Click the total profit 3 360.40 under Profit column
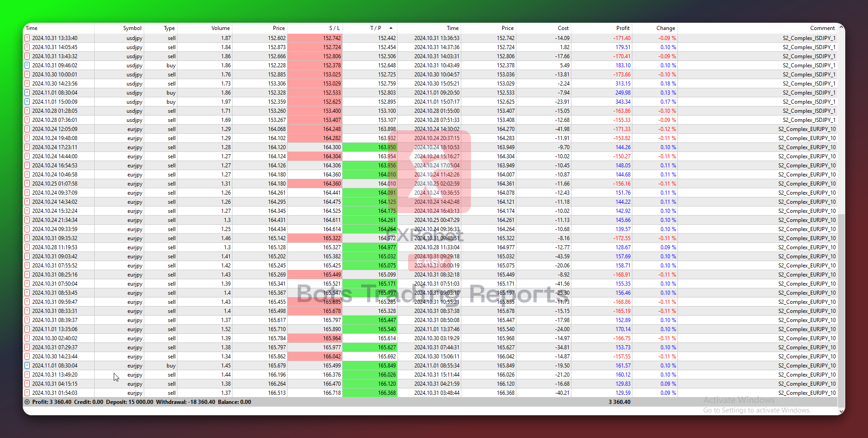Screen dimensions: 868x438 coord(620,402)
